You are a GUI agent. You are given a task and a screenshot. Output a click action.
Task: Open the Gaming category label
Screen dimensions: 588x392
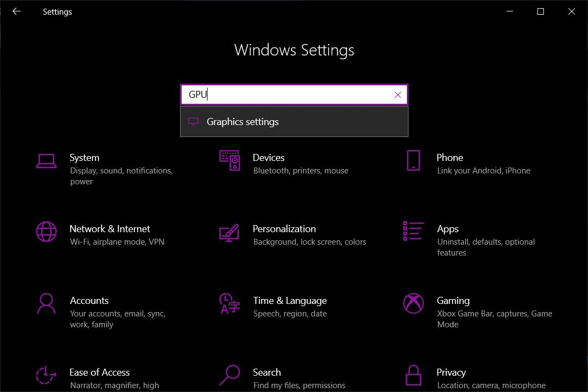[453, 301]
